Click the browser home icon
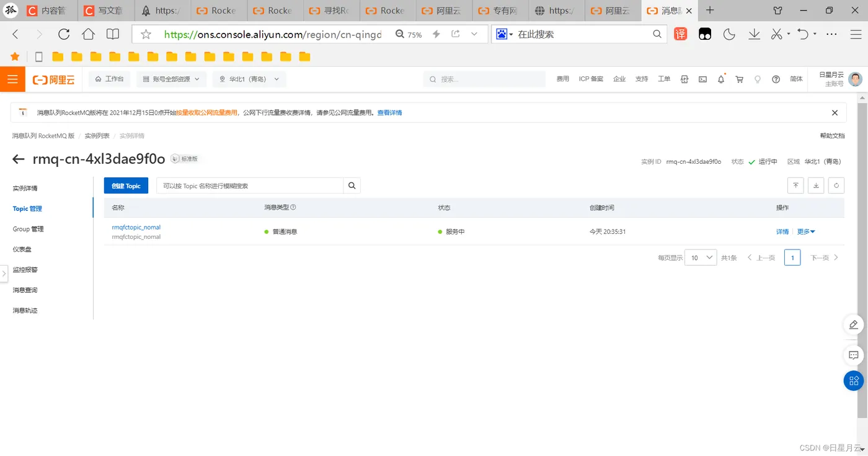The height and width of the screenshot is (456, 868). pyautogui.click(x=88, y=35)
